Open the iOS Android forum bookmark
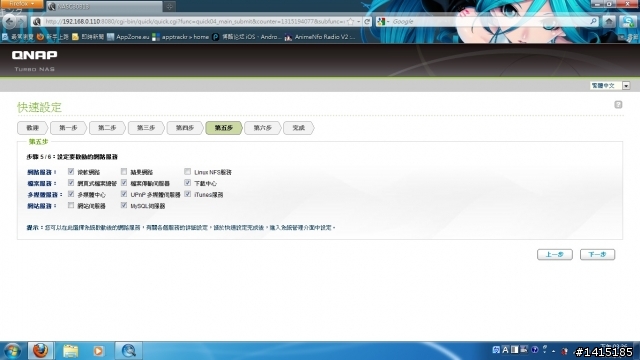The width and height of the screenshot is (640, 360). pos(247,37)
